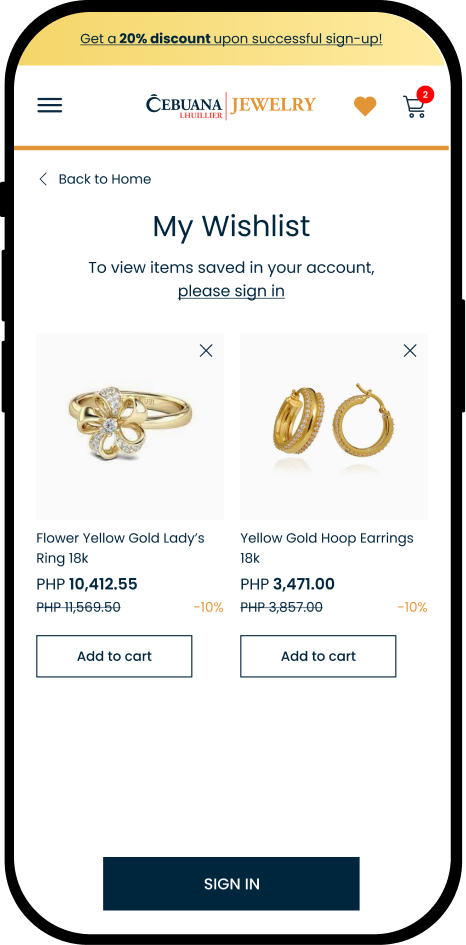Add Yellow Gold Hoop Earrings to cart
This screenshot has height=945, width=466.
pos(318,656)
